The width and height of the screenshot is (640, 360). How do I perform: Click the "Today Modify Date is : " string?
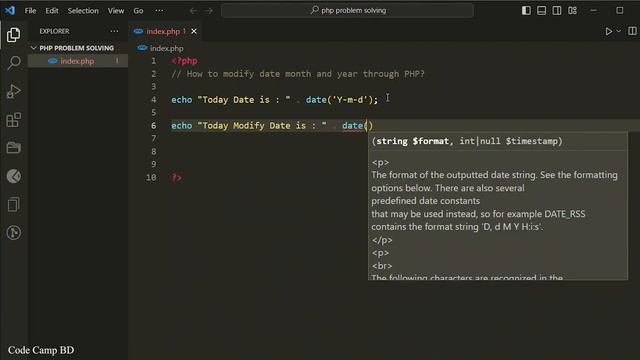click(262, 126)
